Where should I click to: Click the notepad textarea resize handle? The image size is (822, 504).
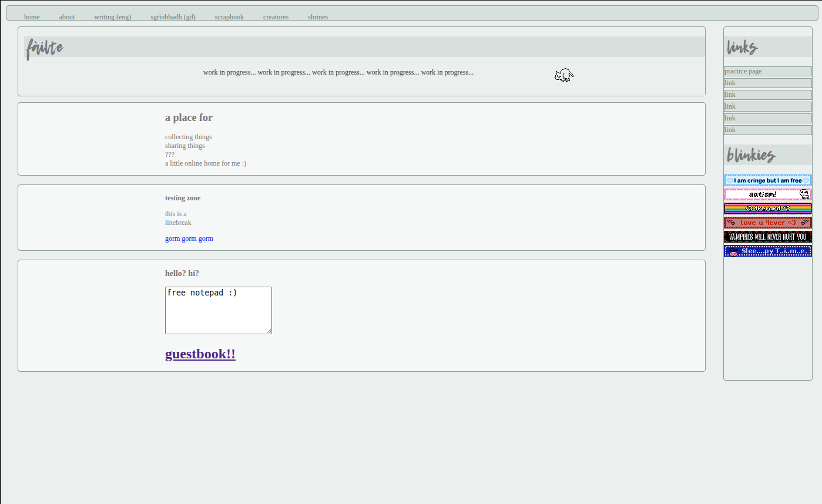269,331
